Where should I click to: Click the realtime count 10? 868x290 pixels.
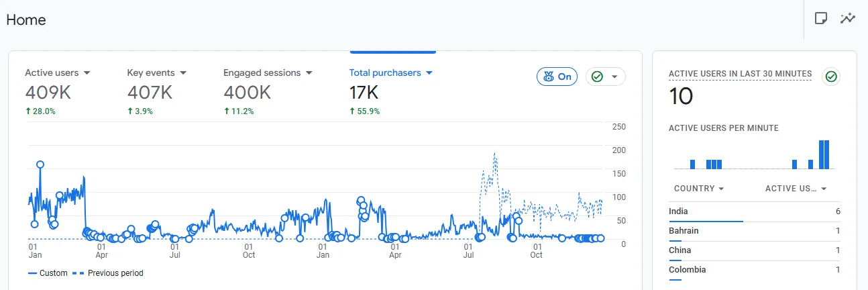click(x=681, y=97)
